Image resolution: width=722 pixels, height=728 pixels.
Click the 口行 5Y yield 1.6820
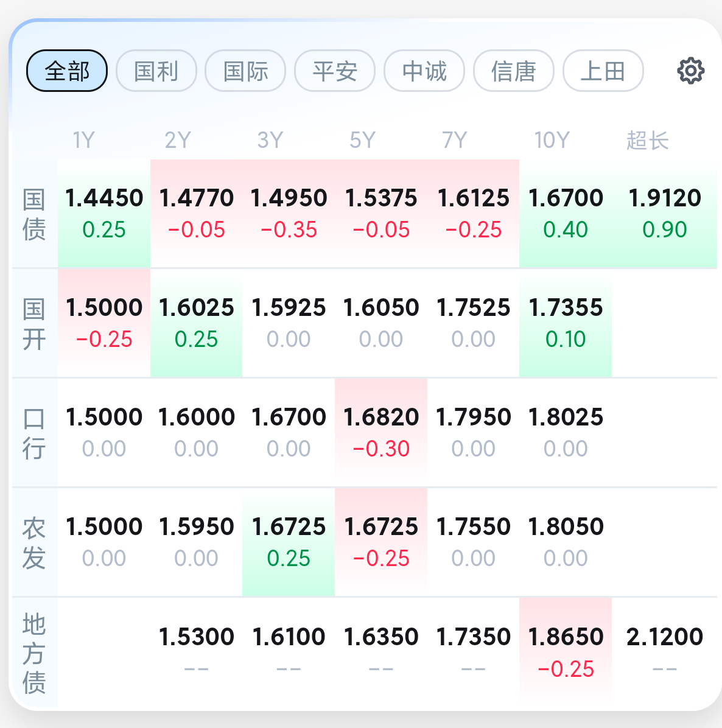(x=381, y=432)
